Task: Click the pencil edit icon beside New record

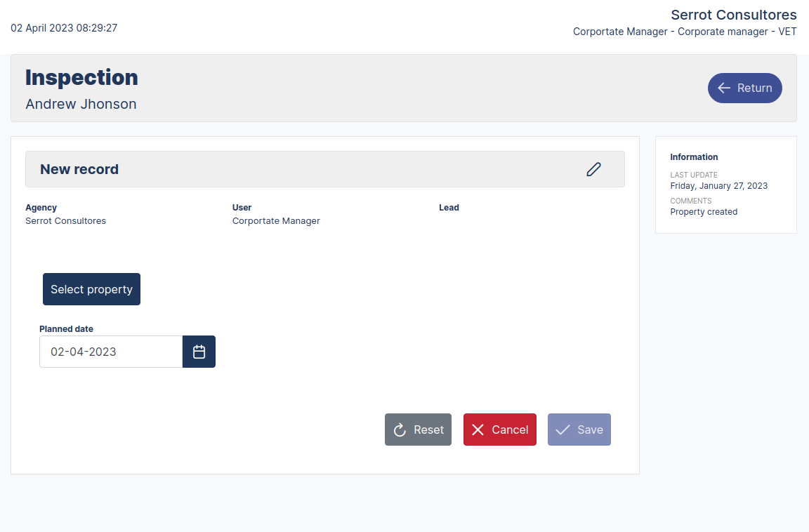Action: point(593,169)
